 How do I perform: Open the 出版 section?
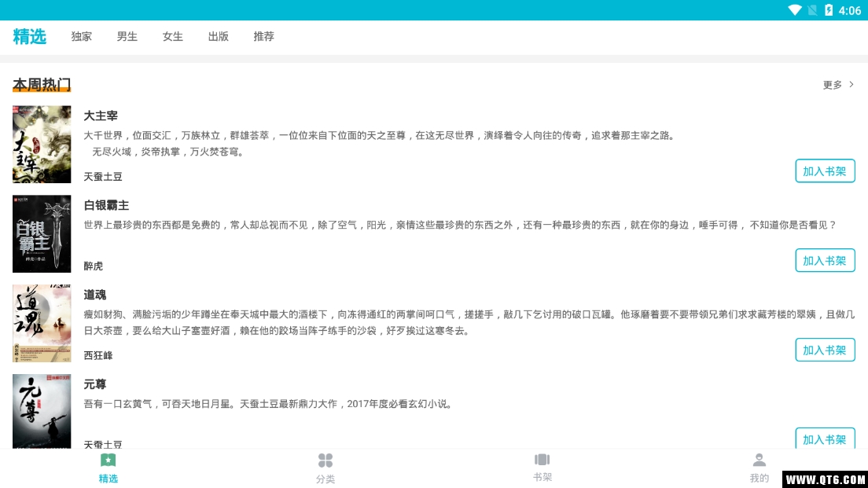218,36
